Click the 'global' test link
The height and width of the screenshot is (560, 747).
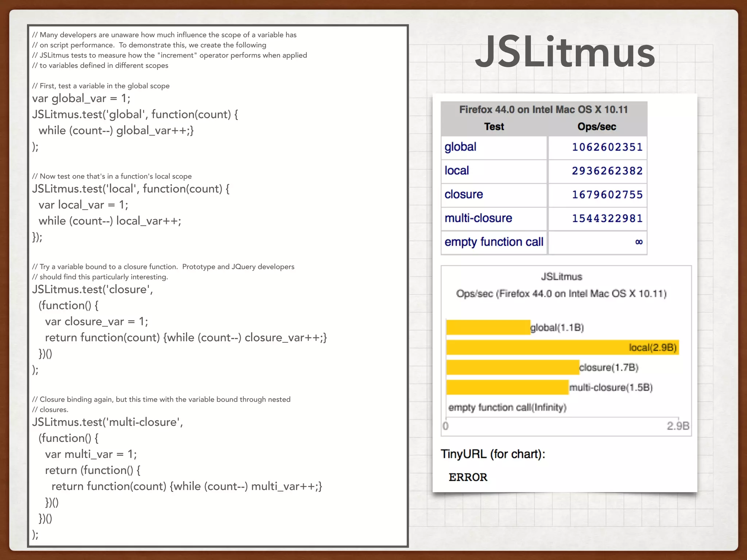(460, 147)
